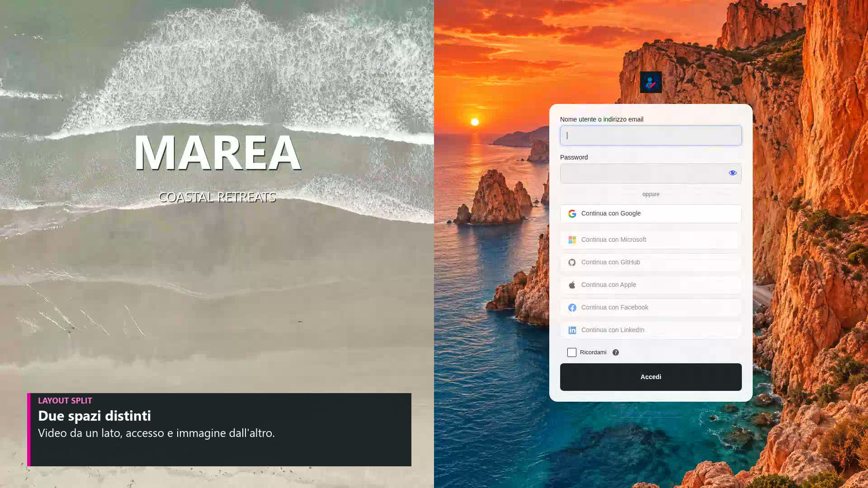868x488 pixels.
Task: Click the Password label text
Action: point(574,157)
